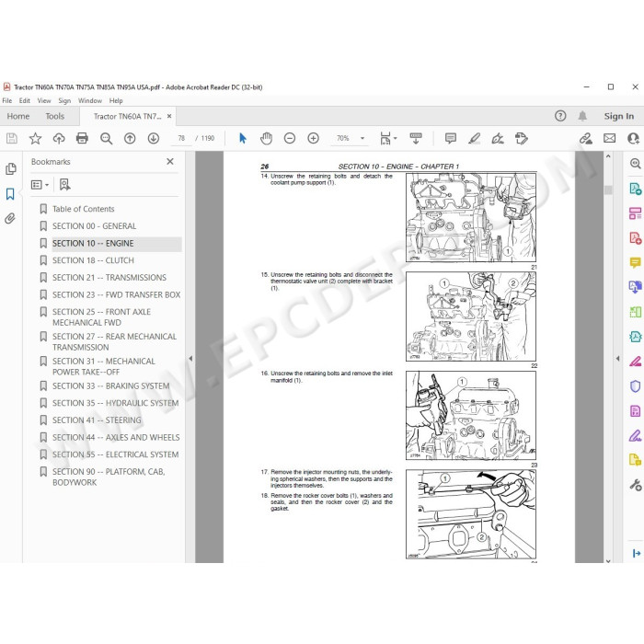This screenshot has width=644, height=644.
Task: Close the Tractor TN60A document tab
Action: [x=169, y=116]
